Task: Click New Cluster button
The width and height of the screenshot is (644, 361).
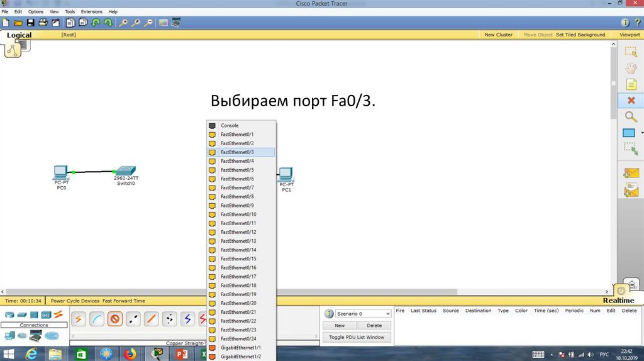Action: pyautogui.click(x=499, y=35)
